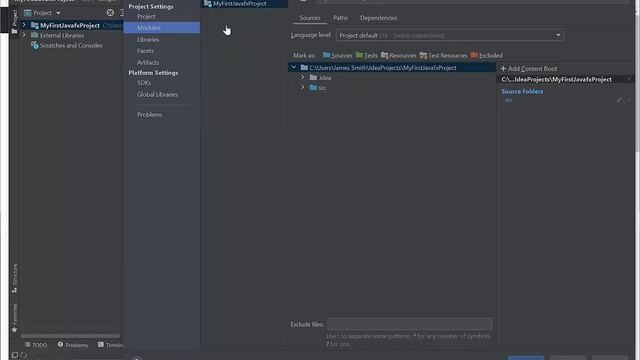Click the locate/select opened file target icon
This screenshot has width=640, height=360.
(110, 13)
